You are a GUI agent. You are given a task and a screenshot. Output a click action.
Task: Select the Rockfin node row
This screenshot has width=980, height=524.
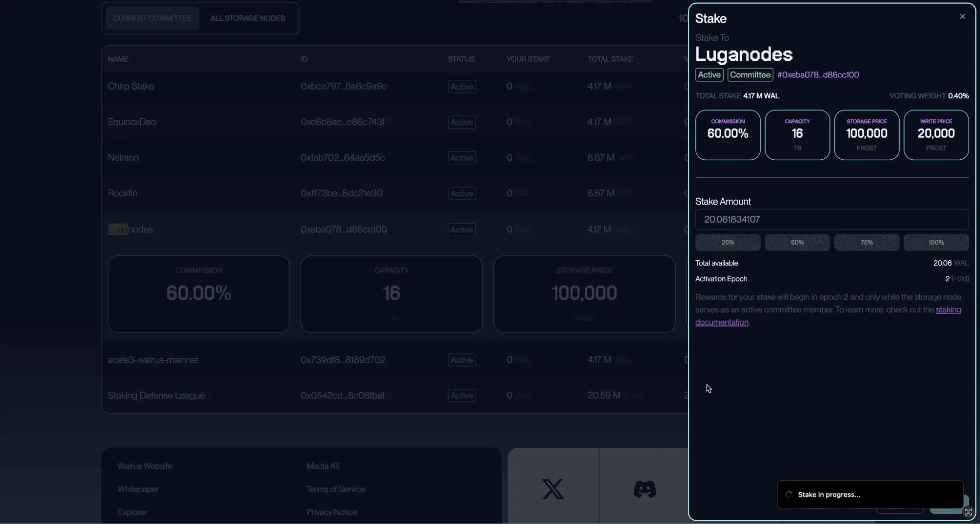tap(395, 193)
